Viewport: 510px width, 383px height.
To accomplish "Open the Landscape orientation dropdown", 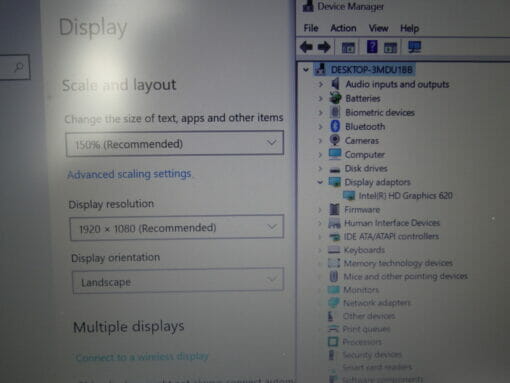I will [178, 281].
